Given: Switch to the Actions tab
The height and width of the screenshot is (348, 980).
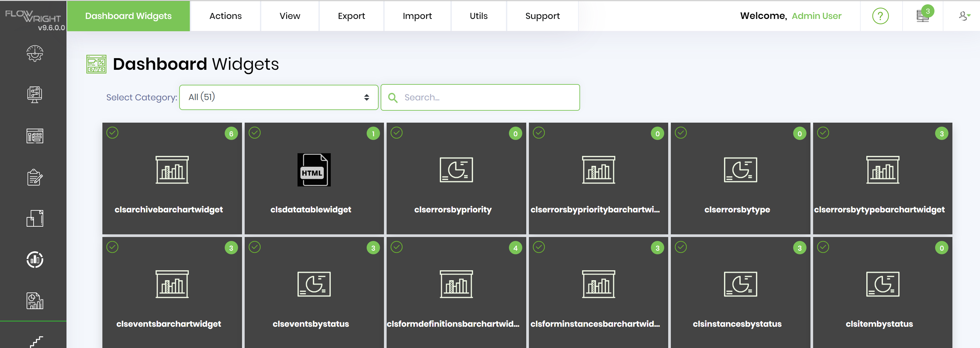Looking at the screenshot, I should pos(225,16).
